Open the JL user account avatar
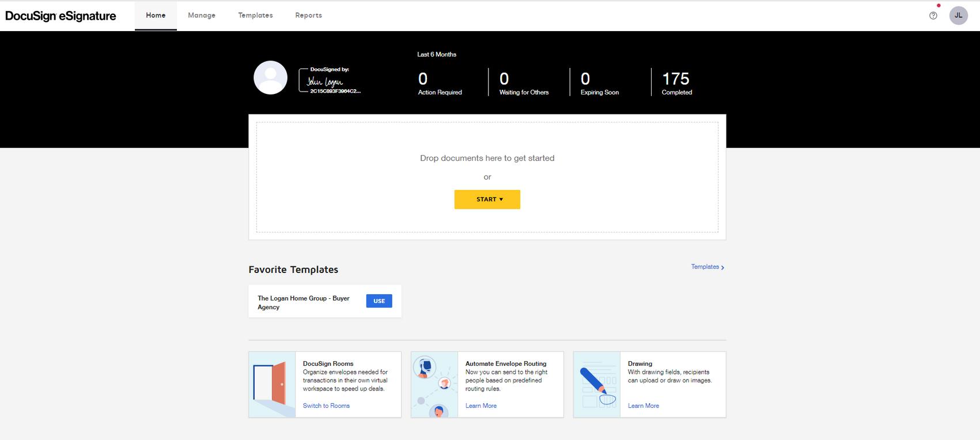 (959, 16)
